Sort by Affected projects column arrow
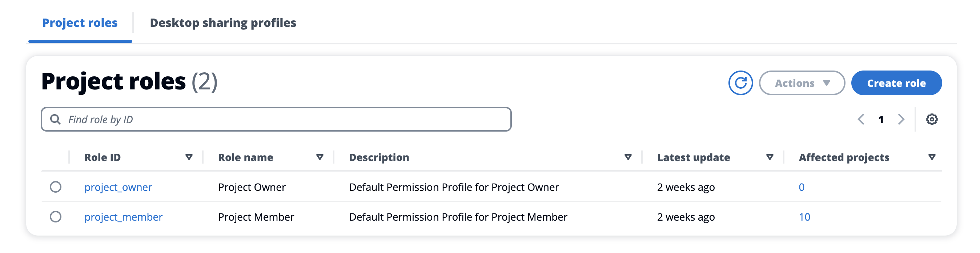Viewport: 980px width, 253px height. click(931, 157)
